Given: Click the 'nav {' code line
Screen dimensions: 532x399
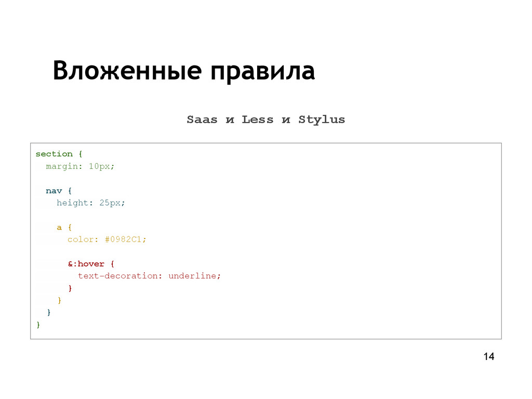Looking at the screenshot, I should coord(59,191).
